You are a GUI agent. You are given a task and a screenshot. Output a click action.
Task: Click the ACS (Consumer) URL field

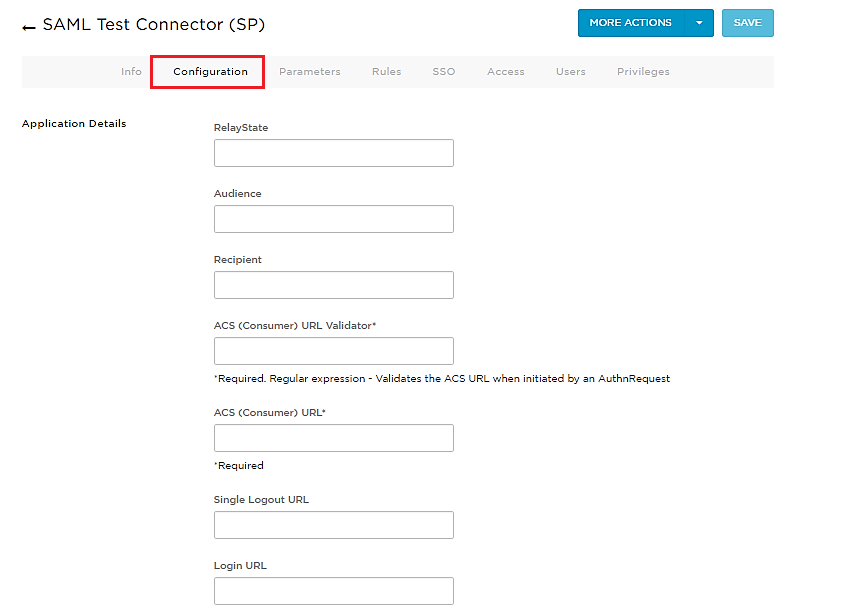coord(333,437)
